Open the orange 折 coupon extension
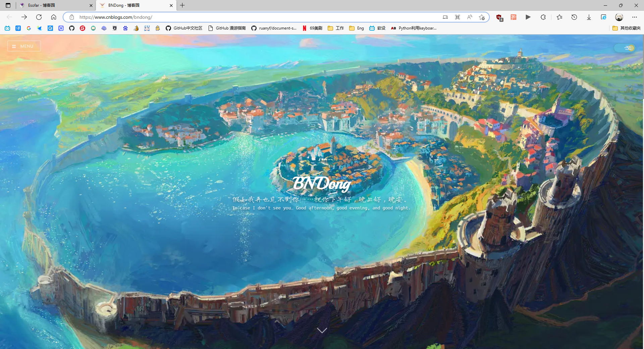The height and width of the screenshot is (349, 644). [x=514, y=17]
